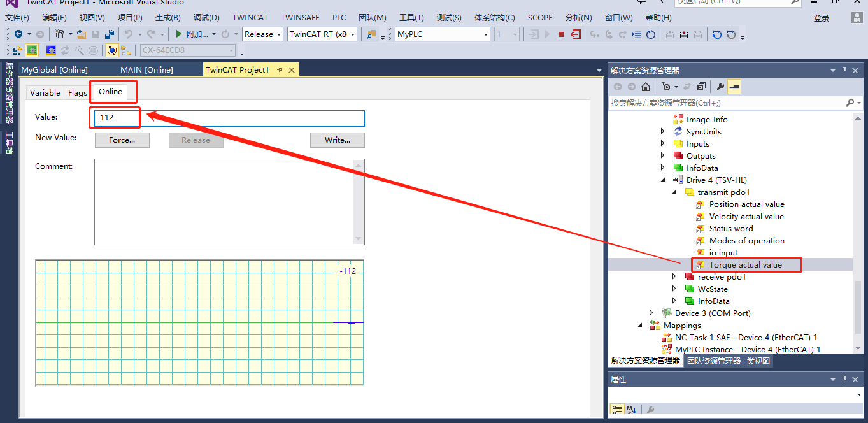Expand the Inputs tree node
This screenshot has height=423, width=868.
coord(662,143)
